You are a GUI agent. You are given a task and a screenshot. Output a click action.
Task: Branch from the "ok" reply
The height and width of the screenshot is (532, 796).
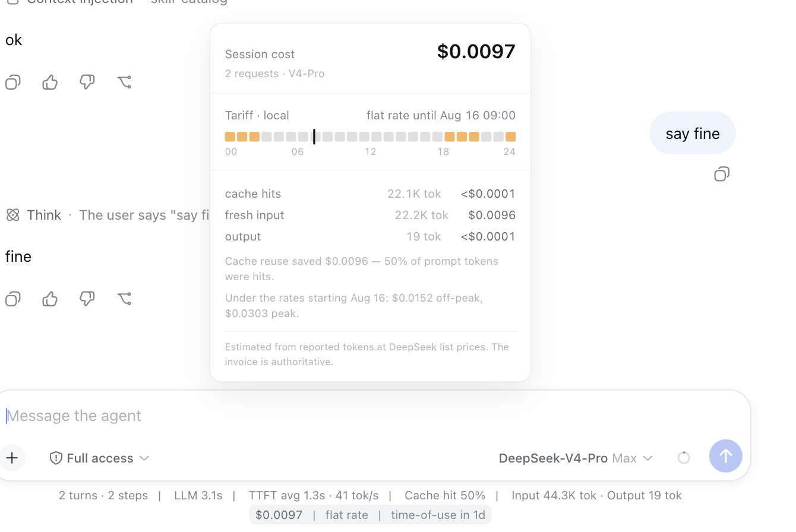pos(124,82)
